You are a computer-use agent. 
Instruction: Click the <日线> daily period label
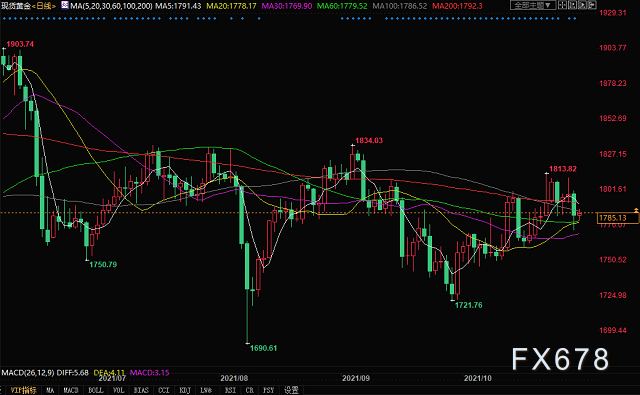pyautogui.click(x=44, y=6)
